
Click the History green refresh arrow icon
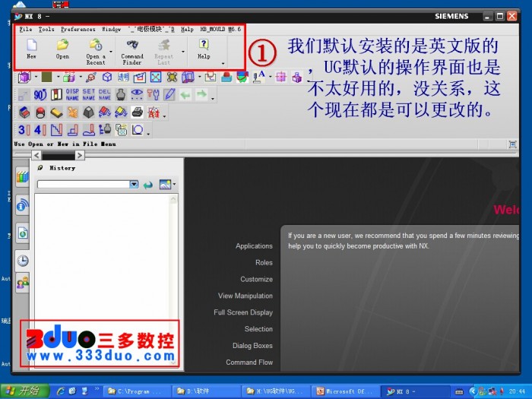(148, 185)
